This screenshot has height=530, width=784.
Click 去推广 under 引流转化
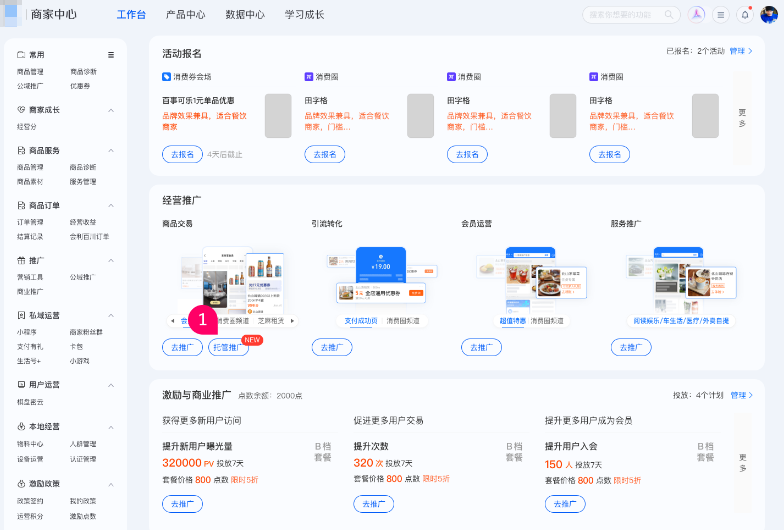(332, 348)
